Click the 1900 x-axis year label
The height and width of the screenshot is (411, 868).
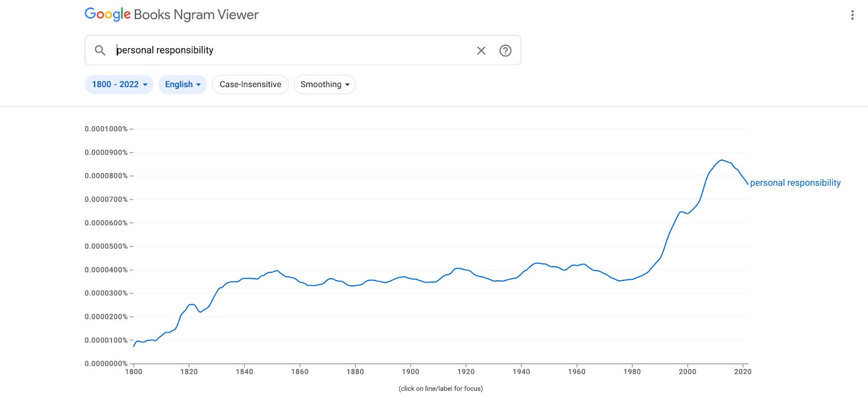point(411,372)
